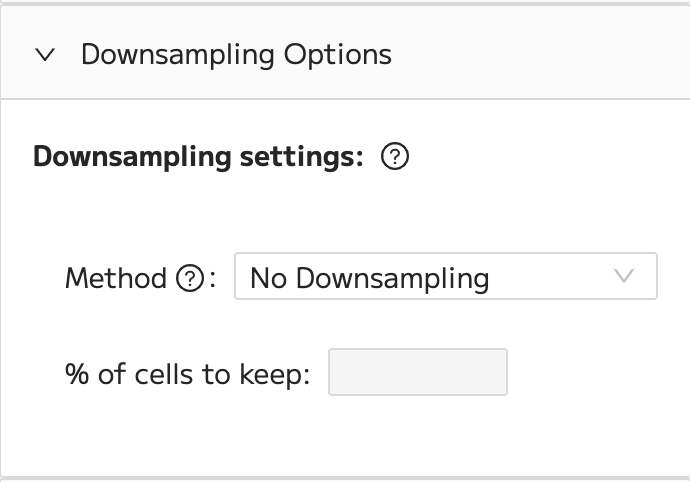Click the Method label text

(116, 278)
